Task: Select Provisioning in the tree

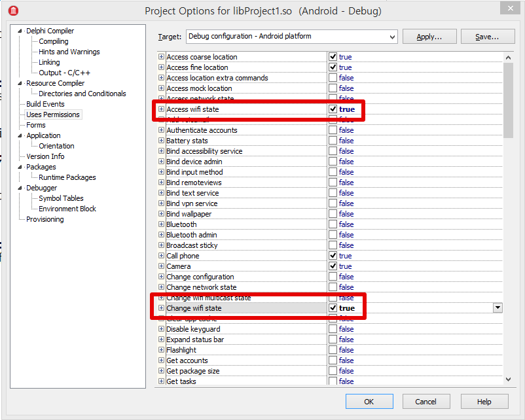Action: [45, 219]
